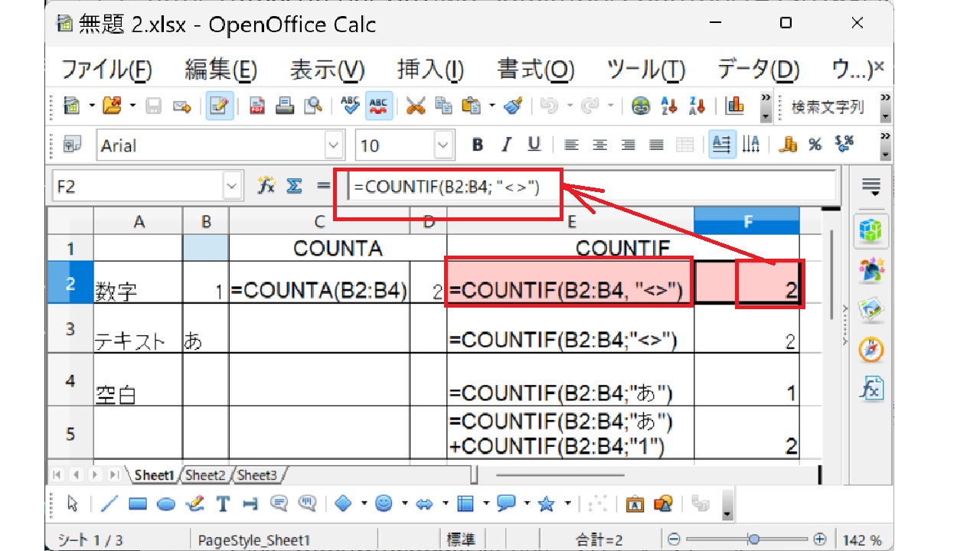Switch to the Sheet3 tab
Viewport: 980px width, 551px height.
(256, 475)
